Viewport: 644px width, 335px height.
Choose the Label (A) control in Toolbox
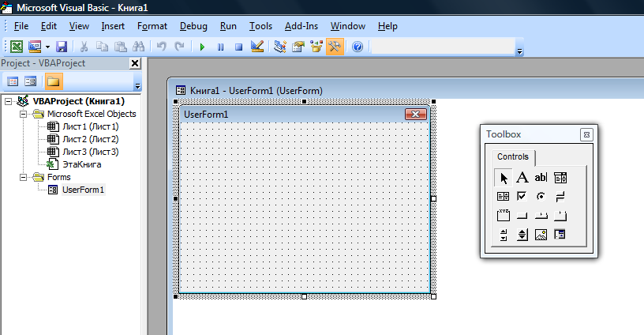click(522, 178)
